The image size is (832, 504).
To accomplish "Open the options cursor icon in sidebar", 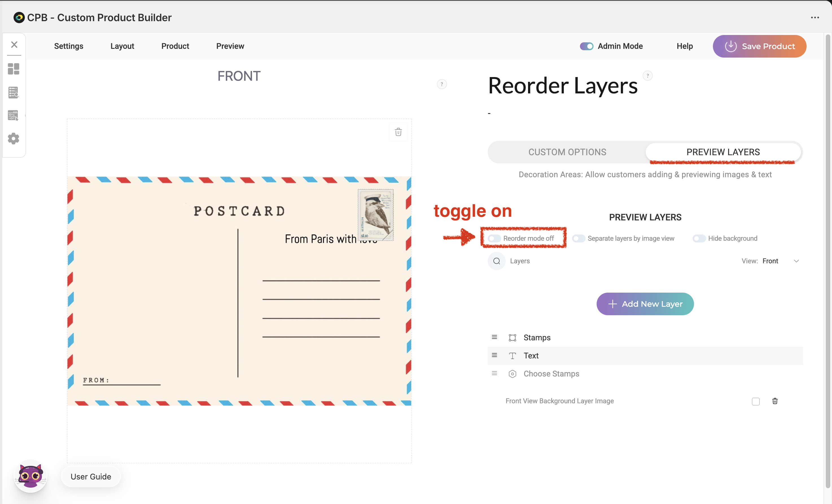I will point(14,115).
